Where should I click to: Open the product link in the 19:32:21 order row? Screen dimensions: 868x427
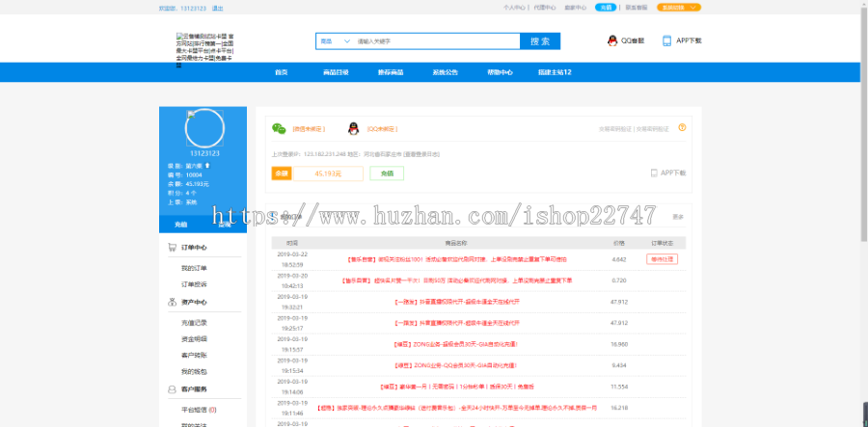(x=457, y=302)
